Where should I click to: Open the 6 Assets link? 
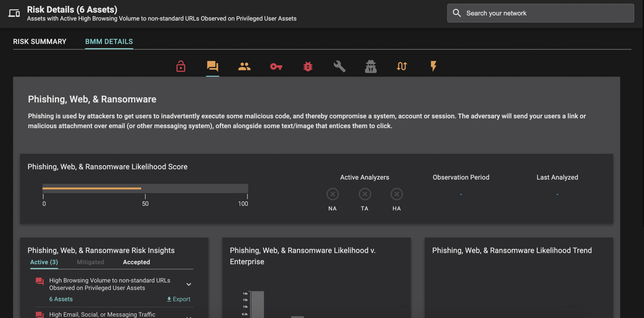[61, 299]
